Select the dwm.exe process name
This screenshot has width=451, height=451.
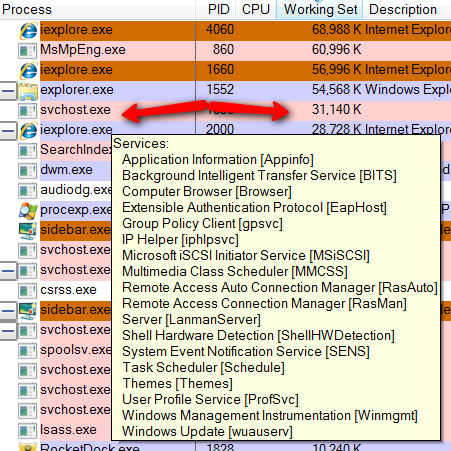(66, 170)
